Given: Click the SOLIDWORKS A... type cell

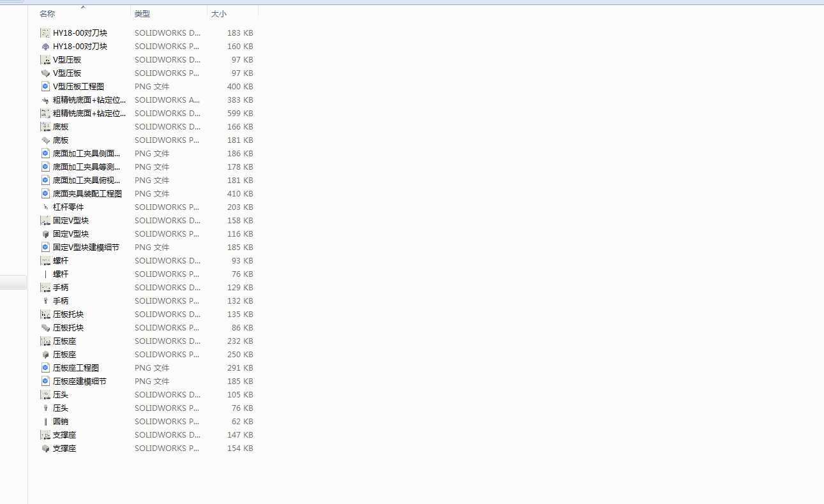Looking at the screenshot, I should pyautogui.click(x=167, y=100).
